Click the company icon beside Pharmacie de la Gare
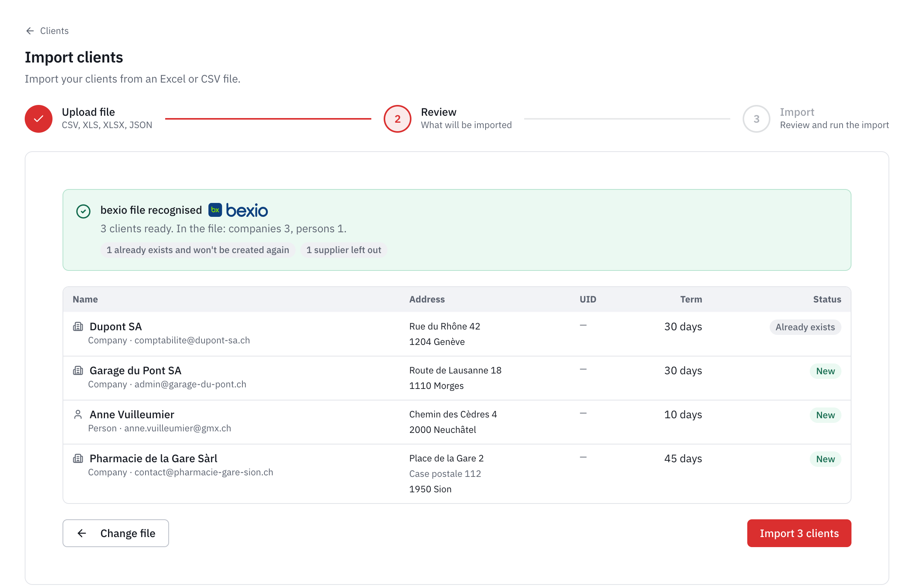914x588 pixels. (x=78, y=459)
